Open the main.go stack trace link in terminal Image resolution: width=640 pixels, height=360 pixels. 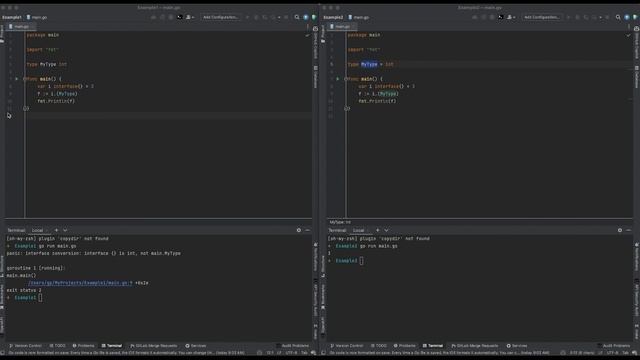80,283
